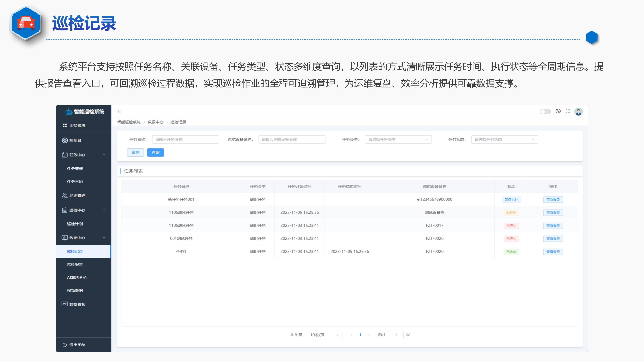Viewport: 644px width, 362px height.
Task: Collapse the 巡检中心 menu chevron
Action: tap(104, 210)
